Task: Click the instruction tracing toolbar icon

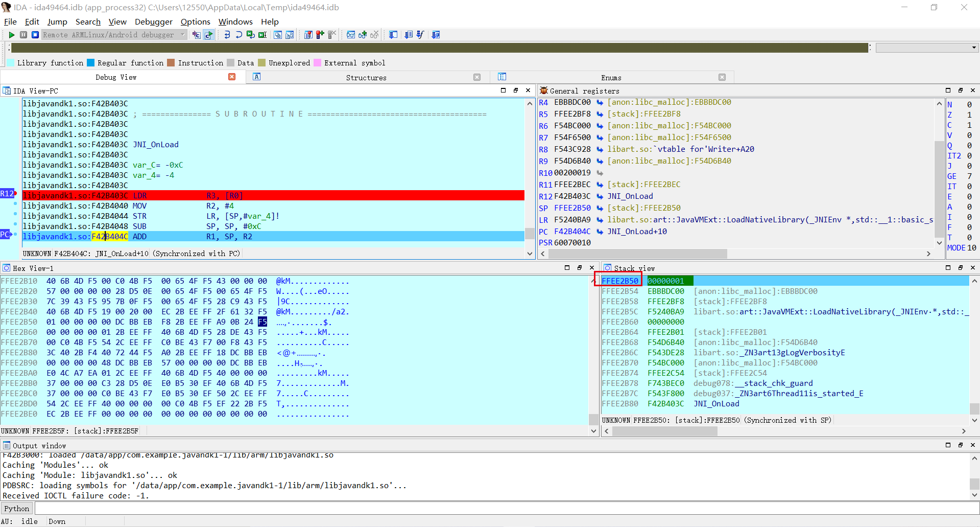Action: coord(409,35)
